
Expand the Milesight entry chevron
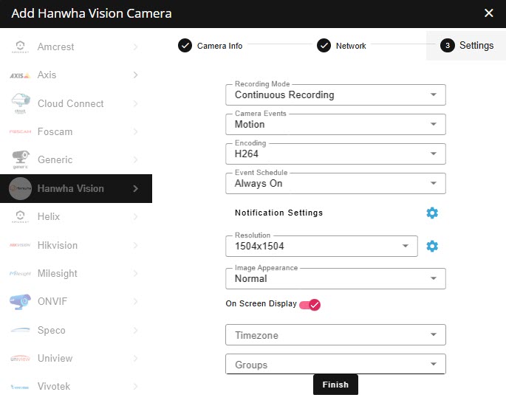click(136, 274)
